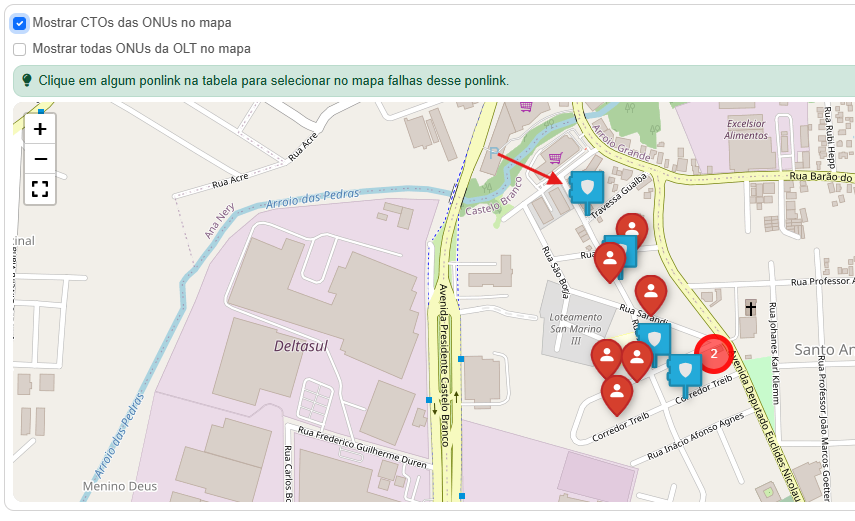Click the Loteamento San Marino III label
This screenshot has height=521, width=855.
(x=575, y=328)
